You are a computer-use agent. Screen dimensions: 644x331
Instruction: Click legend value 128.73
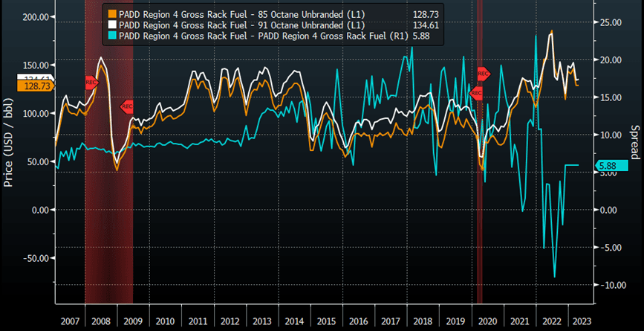click(x=426, y=15)
